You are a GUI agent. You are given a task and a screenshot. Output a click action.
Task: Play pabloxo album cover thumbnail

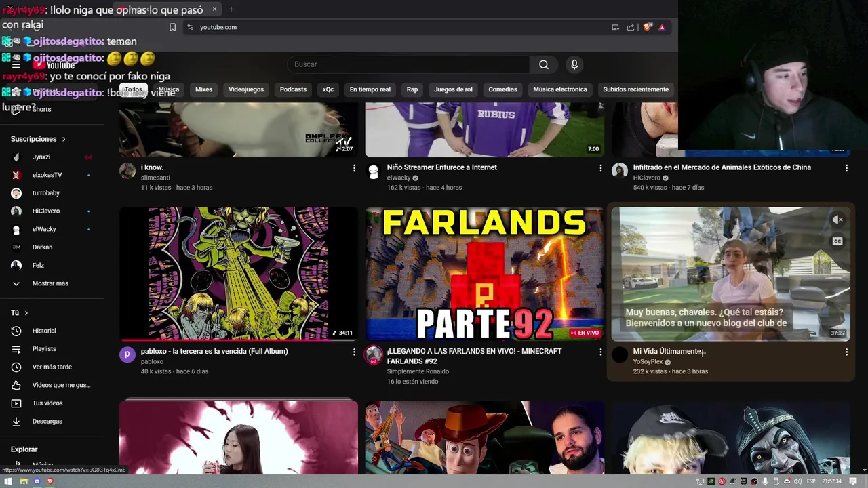tap(239, 274)
